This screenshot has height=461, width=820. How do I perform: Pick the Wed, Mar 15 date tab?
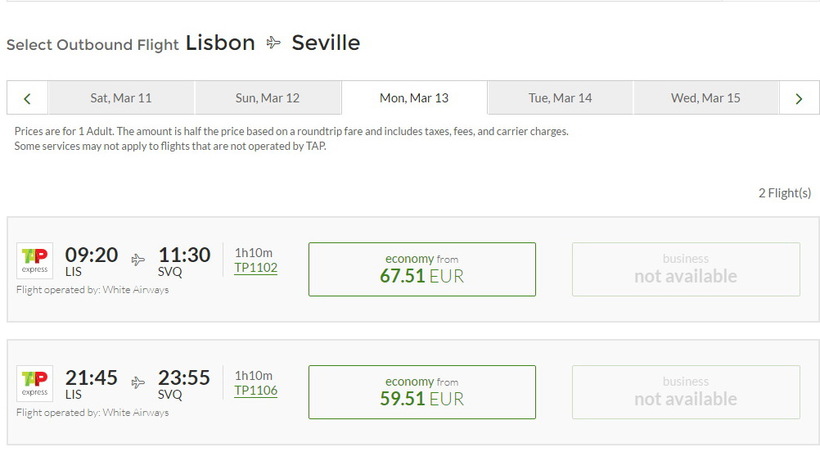pos(706,98)
